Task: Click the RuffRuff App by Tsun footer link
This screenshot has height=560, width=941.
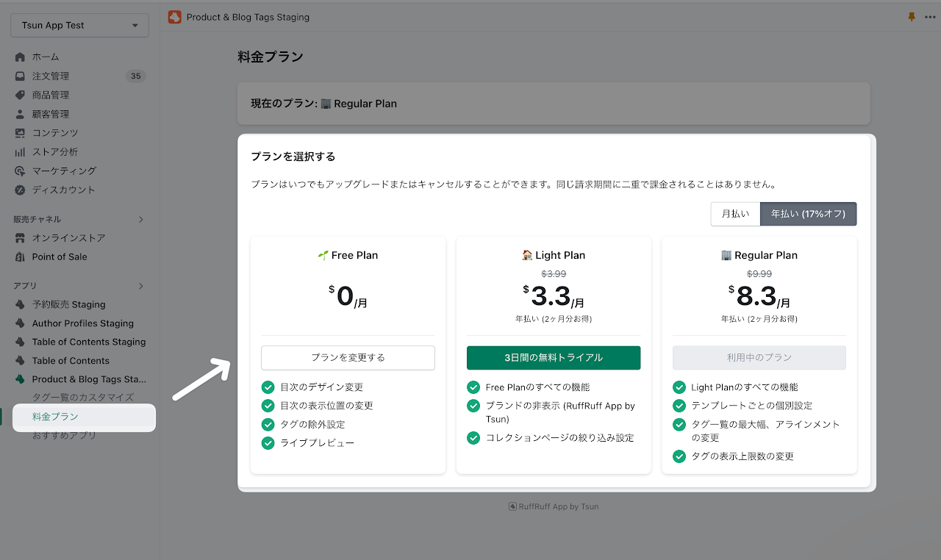Action: click(x=554, y=506)
